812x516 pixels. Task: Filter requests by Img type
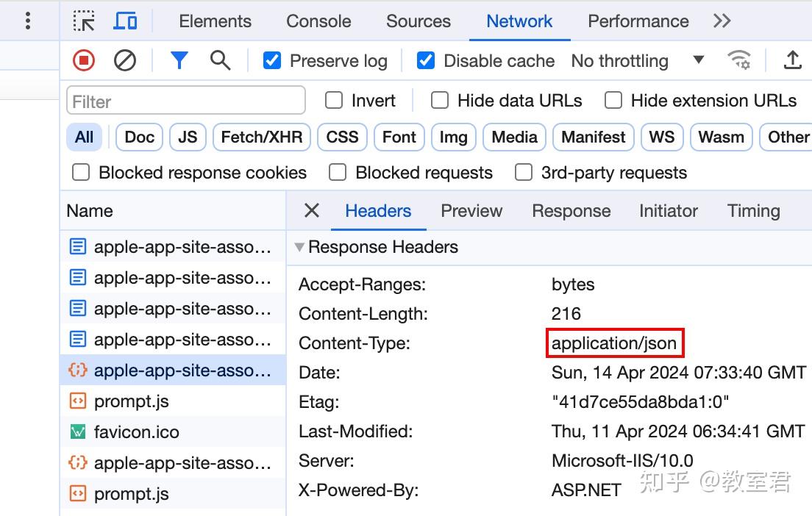[x=453, y=137]
